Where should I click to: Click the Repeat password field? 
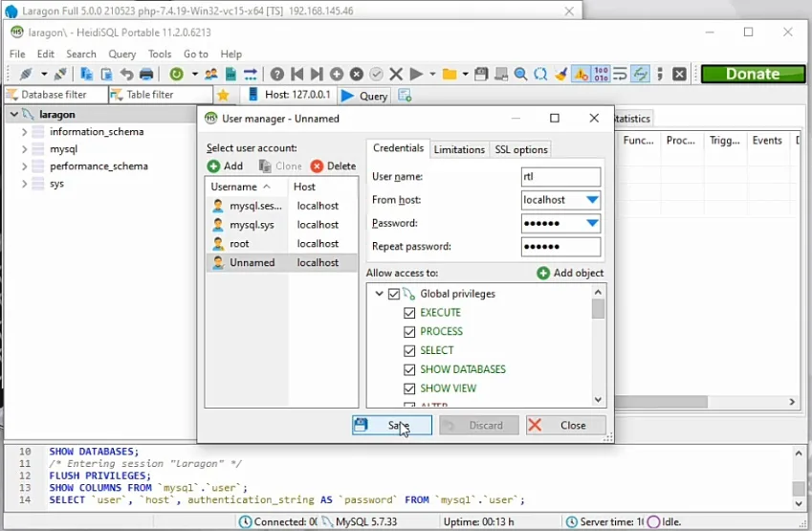click(x=560, y=247)
